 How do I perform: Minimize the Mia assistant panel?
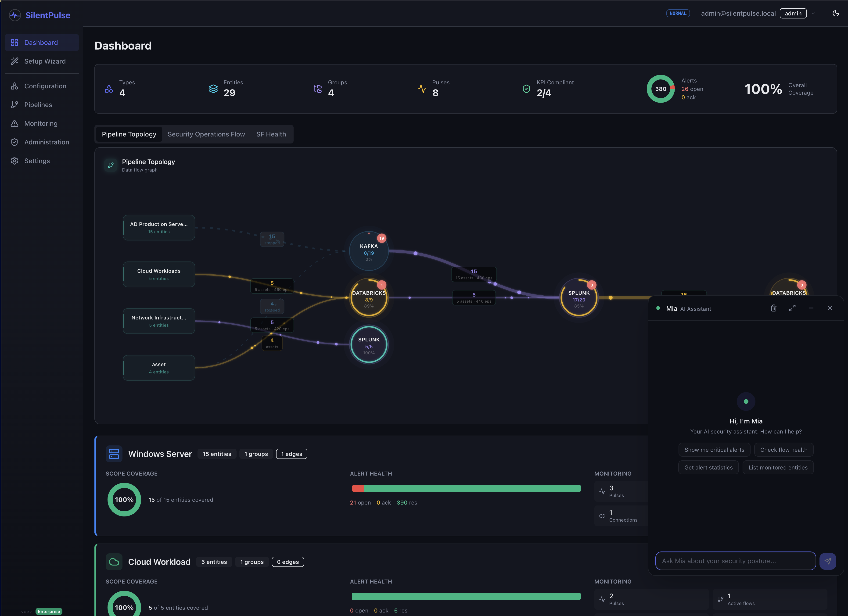pos(811,308)
